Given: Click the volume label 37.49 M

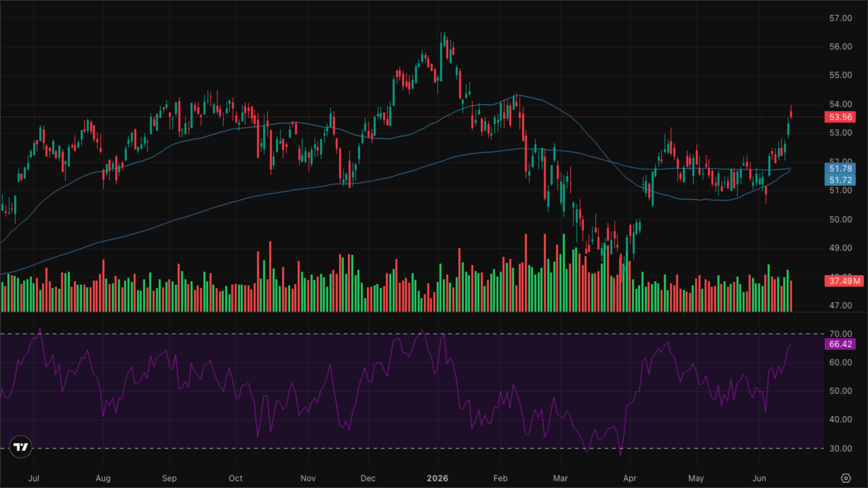Looking at the screenshot, I should point(844,281).
